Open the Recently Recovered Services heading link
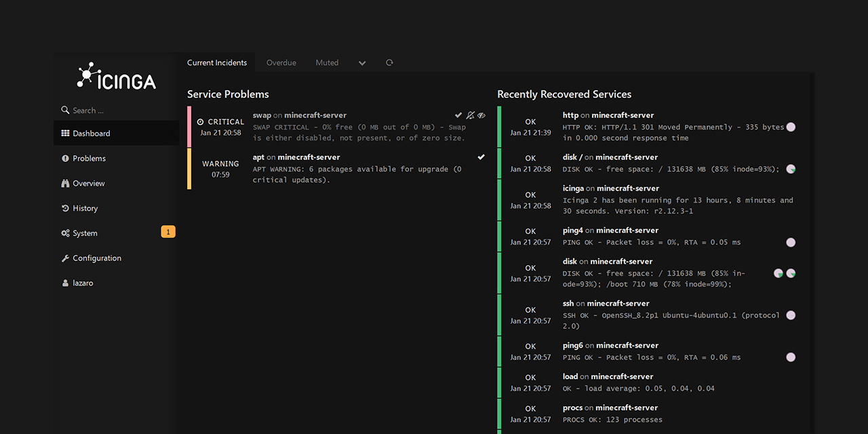This screenshot has height=434, width=868. 564,94
